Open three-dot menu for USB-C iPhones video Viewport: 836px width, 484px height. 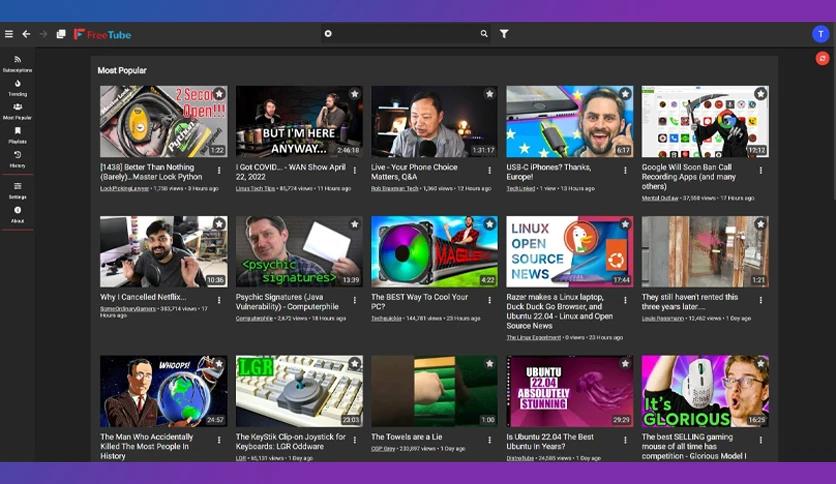625,171
